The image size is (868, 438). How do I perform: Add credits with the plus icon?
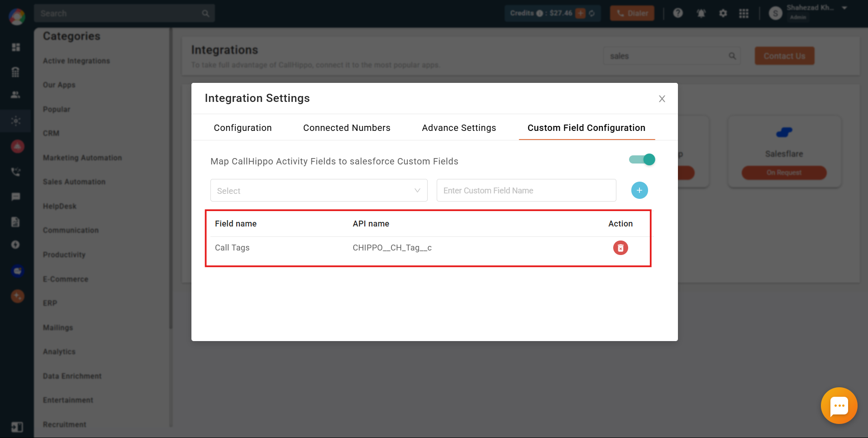click(580, 13)
